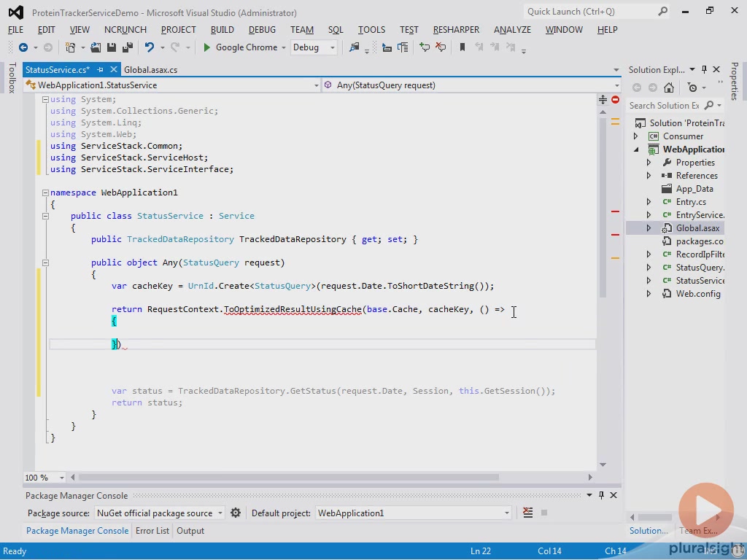Select Global.asax in Solution Explorer

pos(697,228)
